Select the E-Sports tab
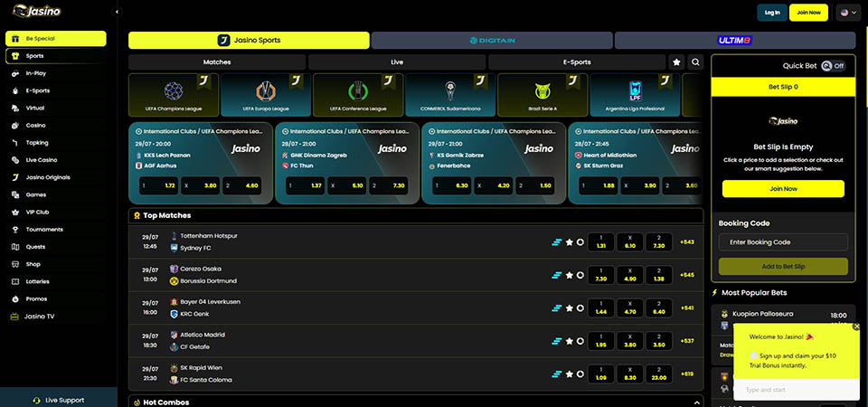The height and width of the screenshot is (407, 868). point(577,62)
